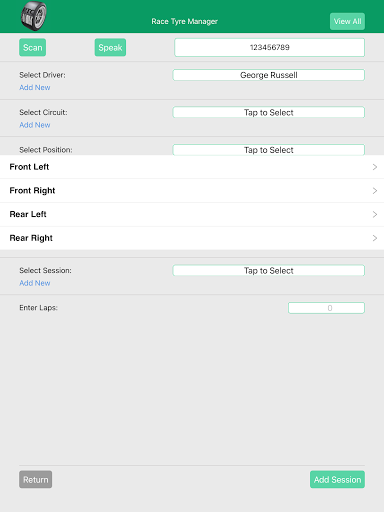This screenshot has height=512, width=384.
Task: Choose Rear Left position
Action: [x=192, y=214]
